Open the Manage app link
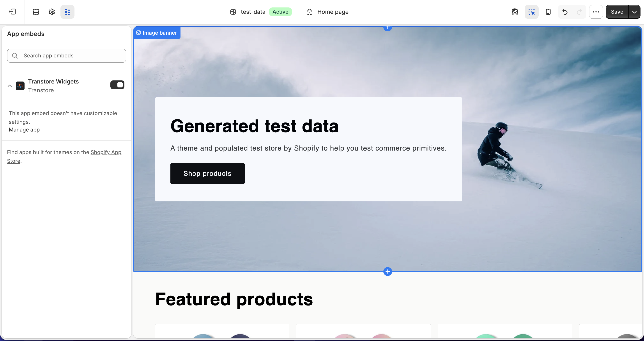 [x=24, y=130]
